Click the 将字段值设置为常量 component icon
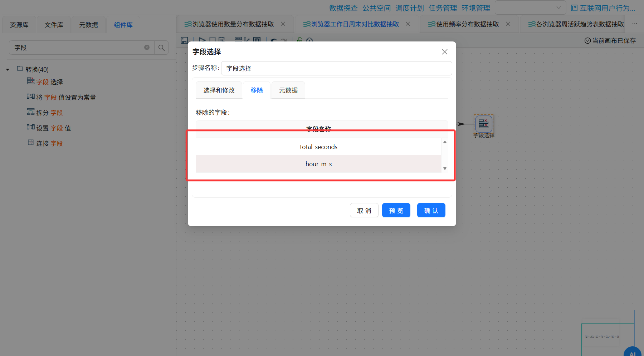Screen dimensions: 644x356 [x=30, y=97]
